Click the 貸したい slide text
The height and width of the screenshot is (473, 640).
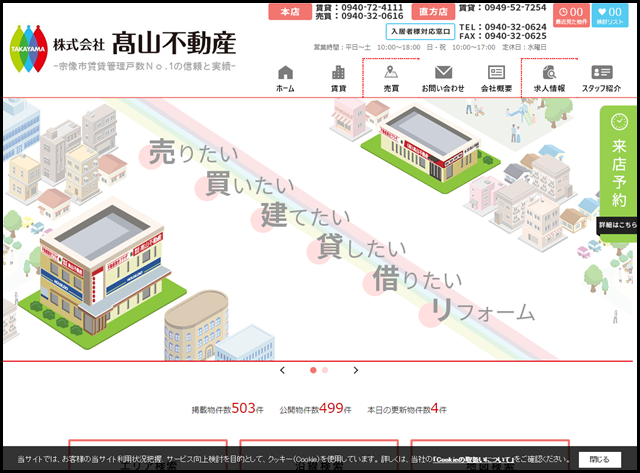[x=362, y=246]
